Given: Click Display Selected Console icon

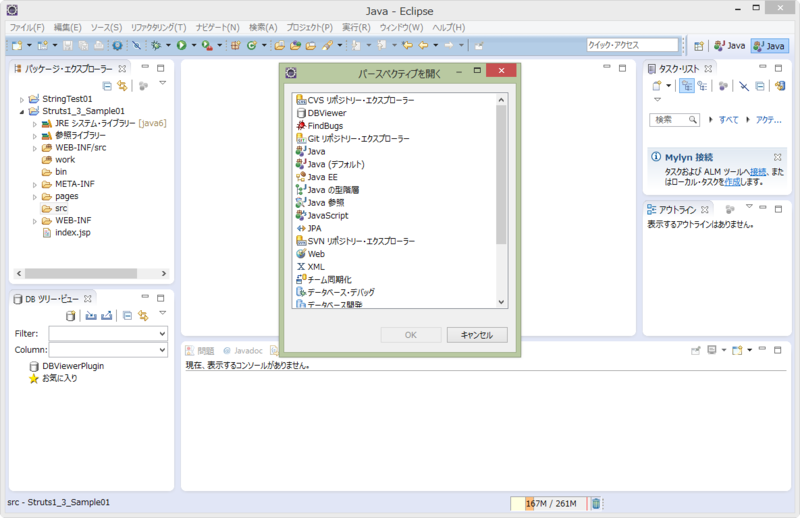Looking at the screenshot, I should (x=712, y=350).
